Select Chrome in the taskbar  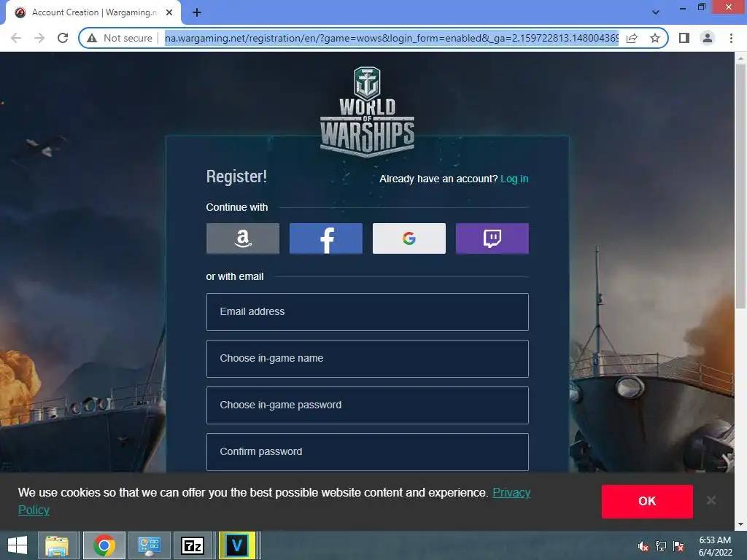point(104,545)
